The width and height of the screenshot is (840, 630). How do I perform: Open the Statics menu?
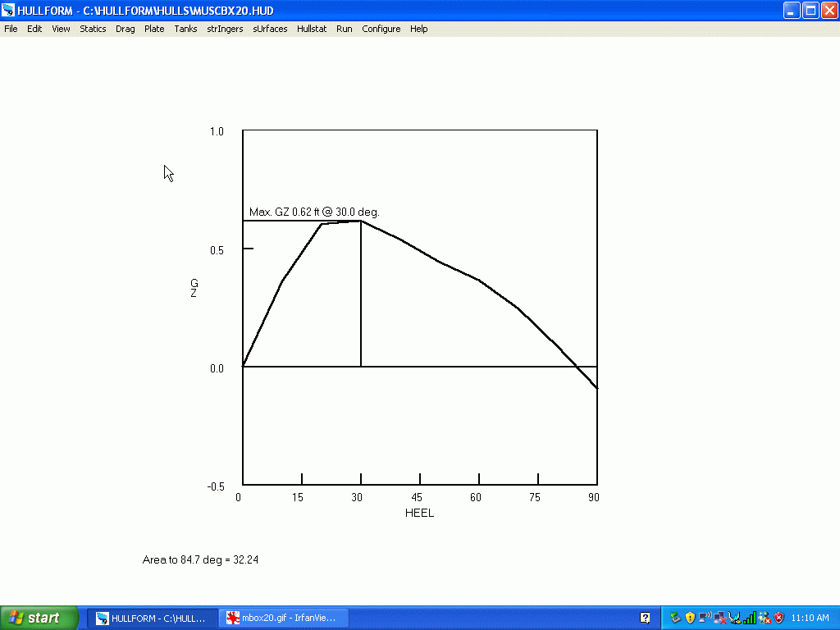point(93,29)
